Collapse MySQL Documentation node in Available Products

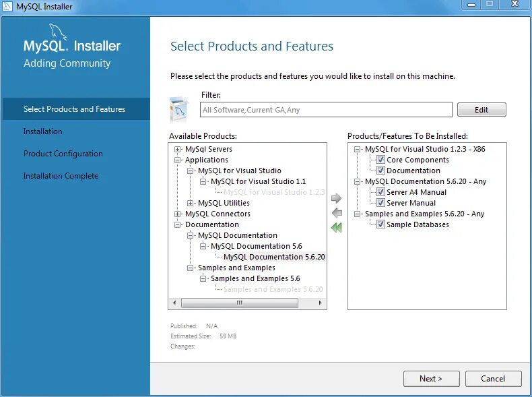[191, 235]
